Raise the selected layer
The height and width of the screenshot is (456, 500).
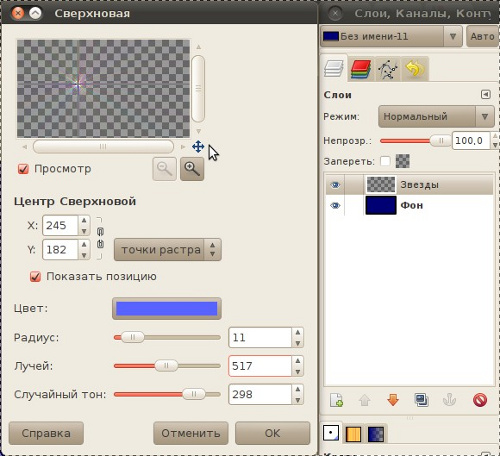click(365, 400)
